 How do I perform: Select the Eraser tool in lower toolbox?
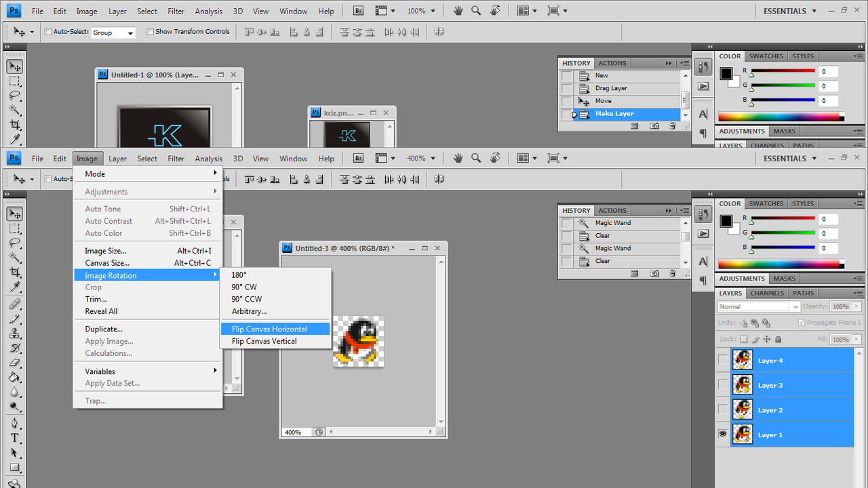[x=15, y=363]
